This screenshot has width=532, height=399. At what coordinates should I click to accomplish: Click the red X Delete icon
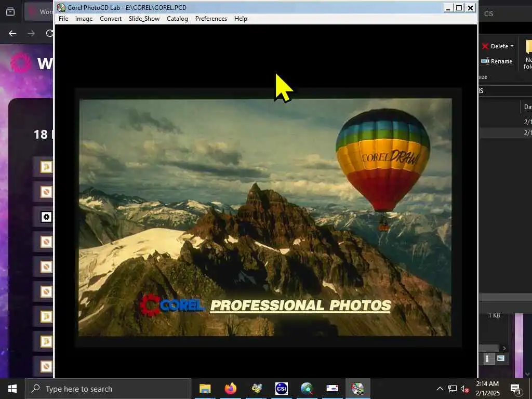(486, 46)
